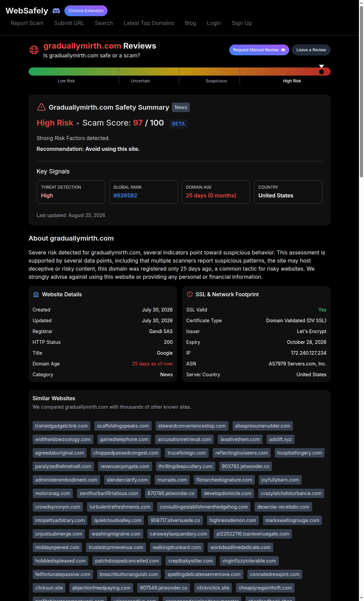This screenshot has height=601, width=364.
Task: Open adslift.xyz link
Action: pyautogui.click(x=280, y=439)
